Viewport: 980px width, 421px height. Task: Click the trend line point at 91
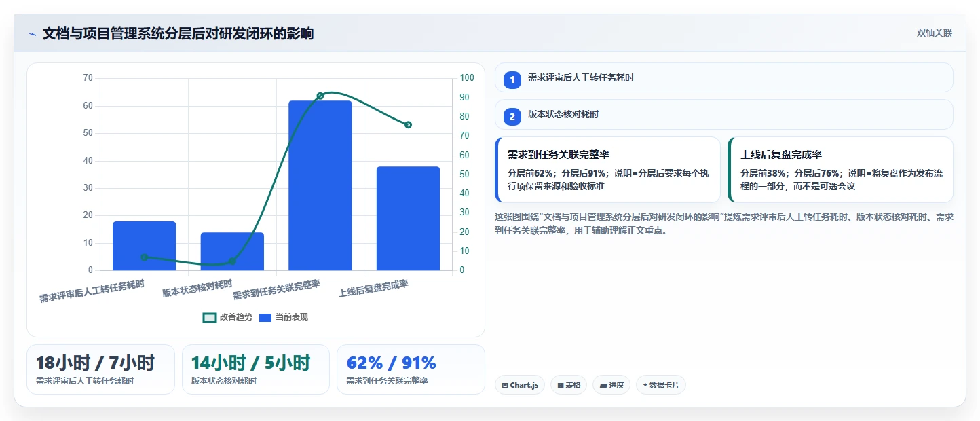click(x=320, y=96)
